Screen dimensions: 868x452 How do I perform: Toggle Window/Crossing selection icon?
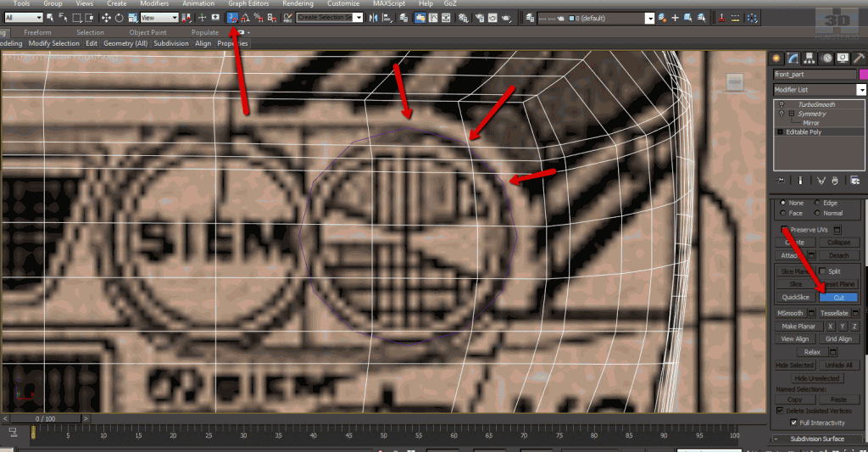click(89, 18)
